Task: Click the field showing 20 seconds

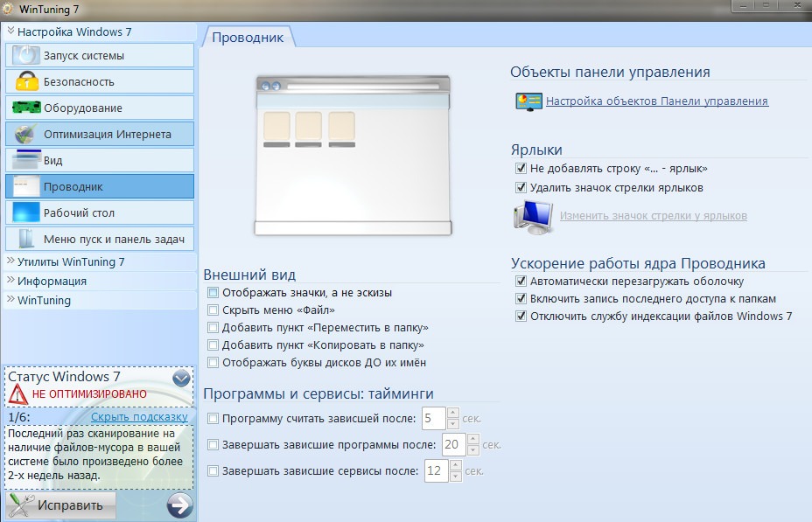Action: point(453,444)
